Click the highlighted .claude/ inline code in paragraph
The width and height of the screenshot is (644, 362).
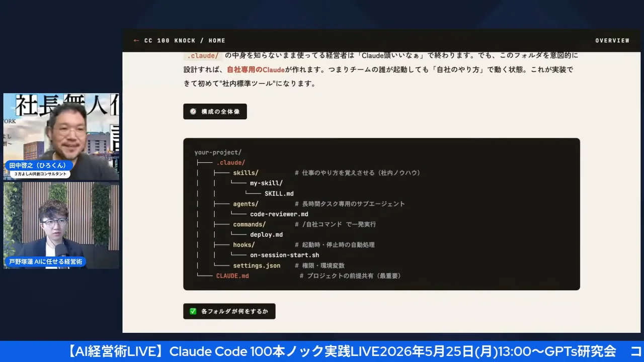tap(203, 55)
